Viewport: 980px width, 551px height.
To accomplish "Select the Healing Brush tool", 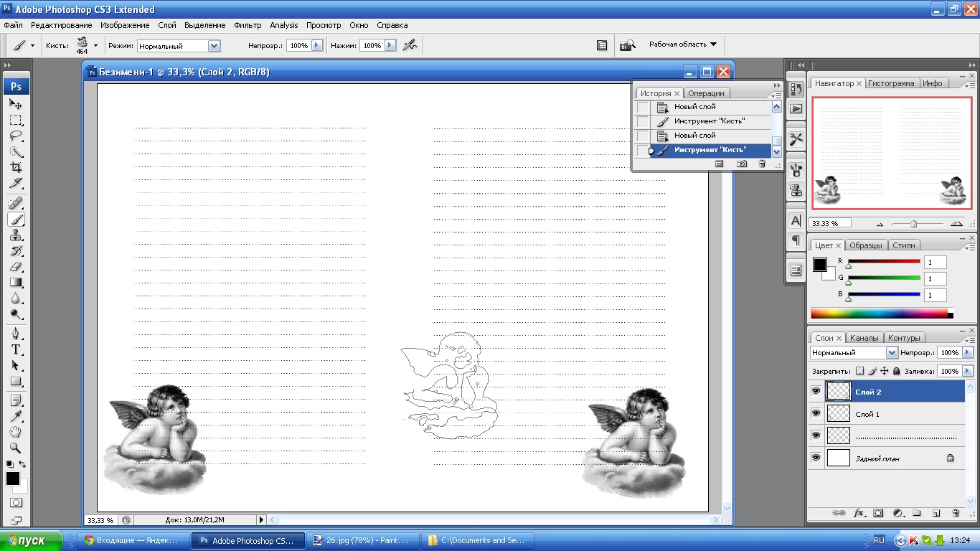I will click(16, 203).
